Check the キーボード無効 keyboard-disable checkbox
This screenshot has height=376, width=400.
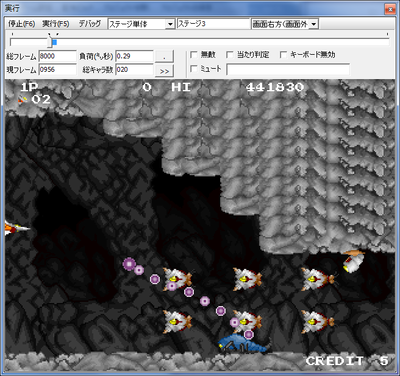[283, 55]
